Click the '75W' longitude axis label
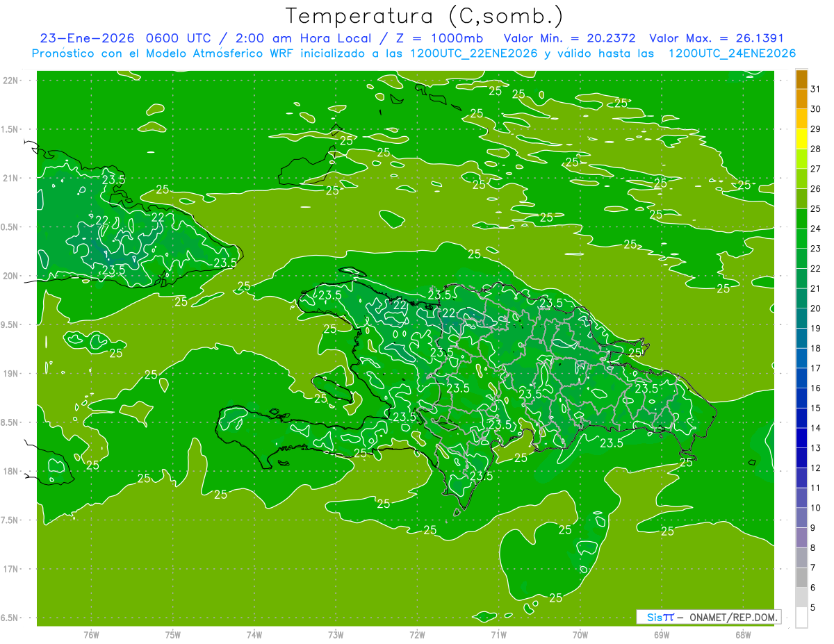This screenshot has width=834, height=644. pos(173,635)
